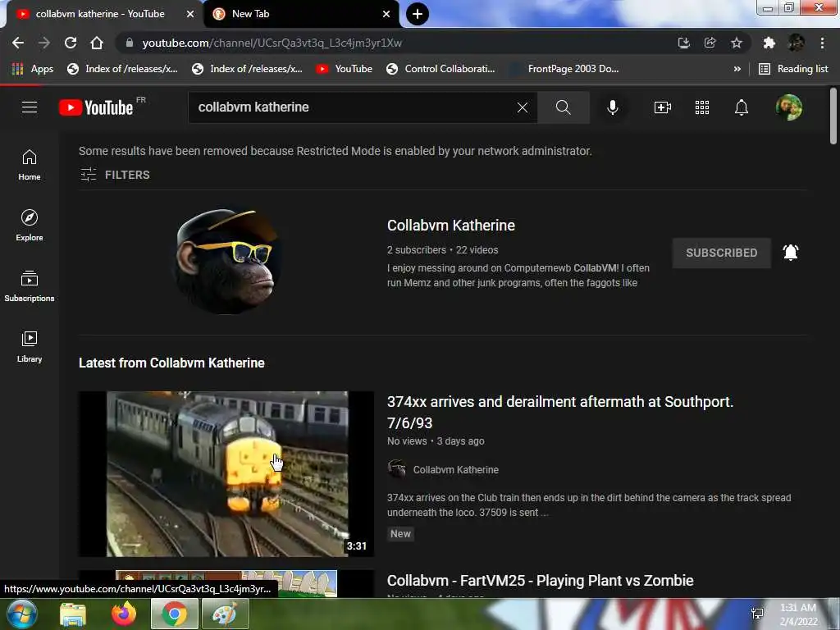Open Library in the sidebar
The image size is (840, 630).
[30, 347]
